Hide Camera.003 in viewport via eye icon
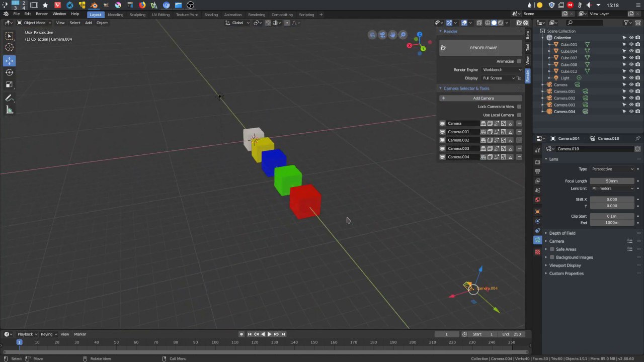 631,105
